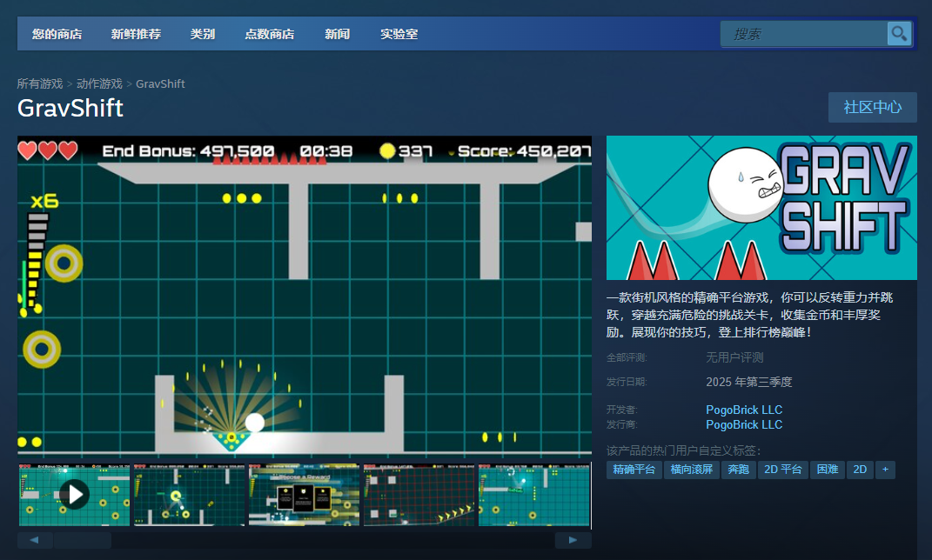Viewport: 932px width, 560px height.
Task: Open the 新闻 menu item
Action: [x=337, y=34]
